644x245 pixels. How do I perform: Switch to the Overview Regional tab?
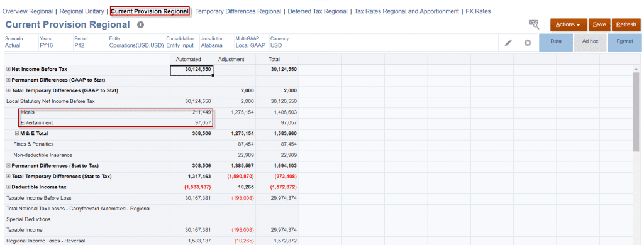[x=28, y=11]
